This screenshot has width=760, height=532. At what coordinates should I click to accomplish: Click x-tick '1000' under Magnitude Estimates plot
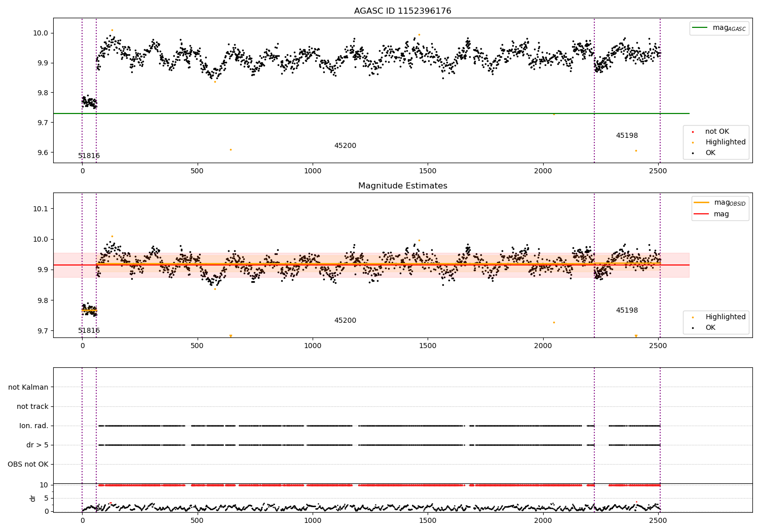(313, 346)
